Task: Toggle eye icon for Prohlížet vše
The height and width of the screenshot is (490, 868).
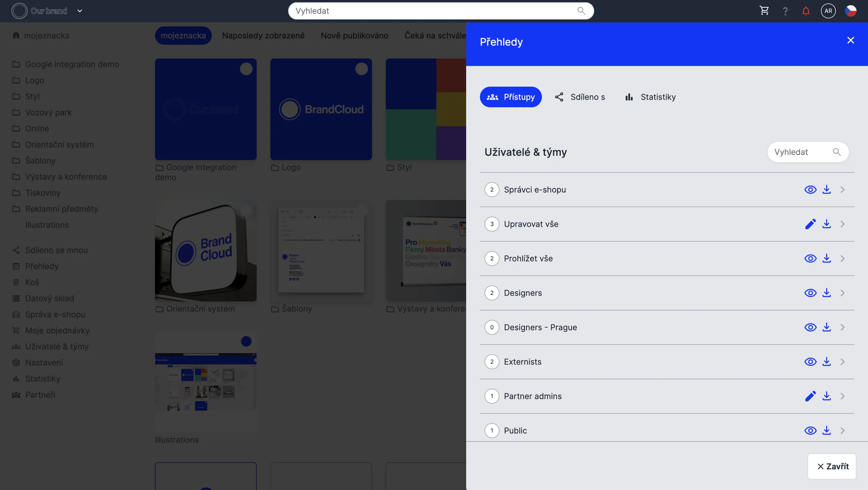Action: point(810,259)
